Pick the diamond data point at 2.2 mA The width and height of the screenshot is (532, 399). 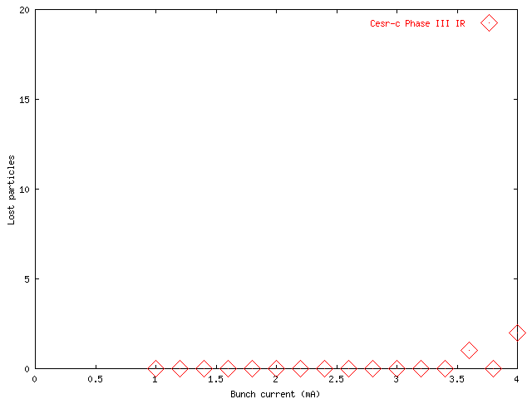tap(301, 368)
